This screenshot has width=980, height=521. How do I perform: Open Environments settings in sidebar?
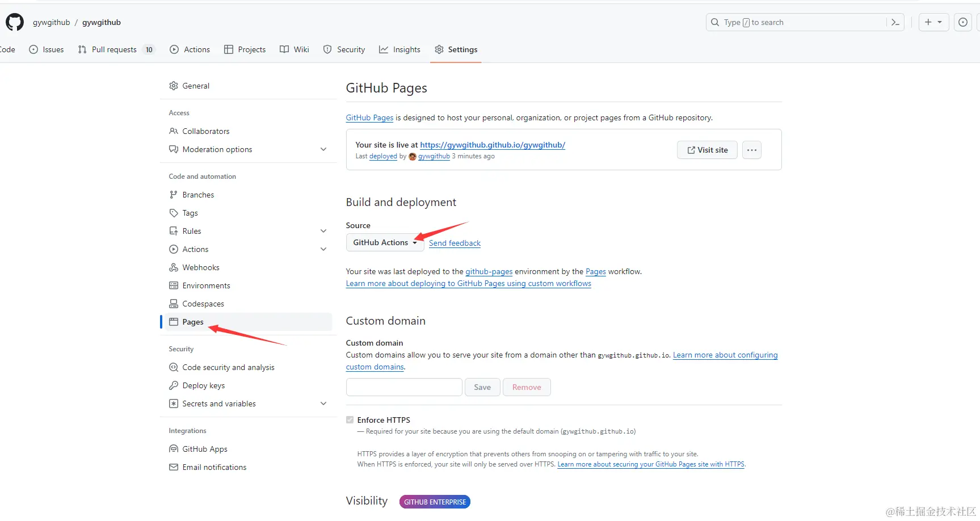pyautogui.click(x=206, y=285)
